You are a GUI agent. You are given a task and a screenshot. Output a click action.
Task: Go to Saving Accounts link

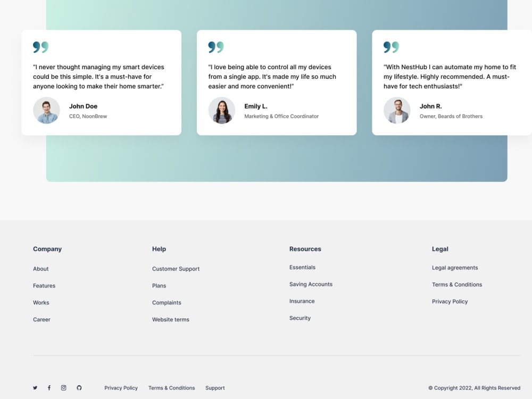pos(311,284)
